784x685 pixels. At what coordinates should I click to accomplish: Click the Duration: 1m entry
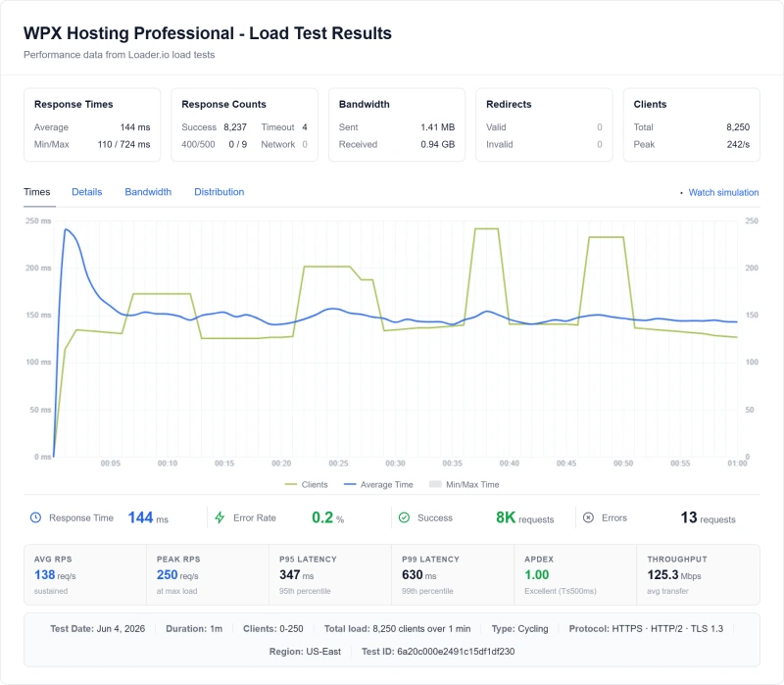[194, 629]
